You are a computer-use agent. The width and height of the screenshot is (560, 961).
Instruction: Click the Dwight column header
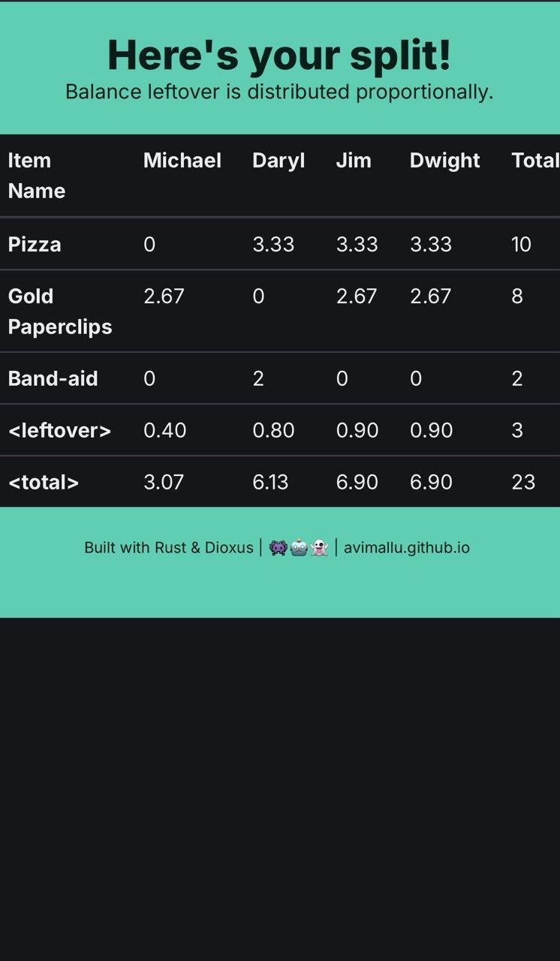tap(444, 161)
